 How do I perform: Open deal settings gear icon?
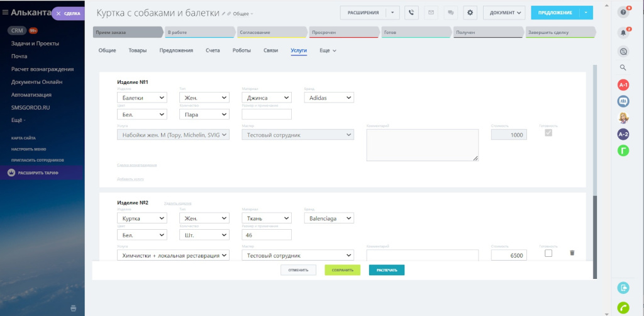(470, 13)
